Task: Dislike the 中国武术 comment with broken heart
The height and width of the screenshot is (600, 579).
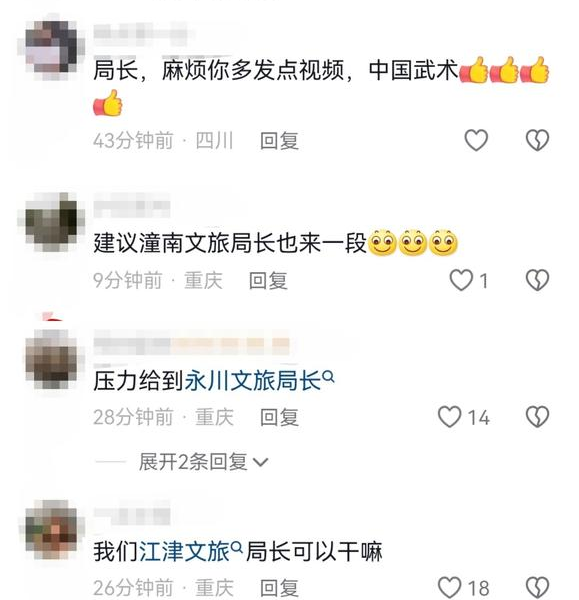Action: click(x=537, y=140)
